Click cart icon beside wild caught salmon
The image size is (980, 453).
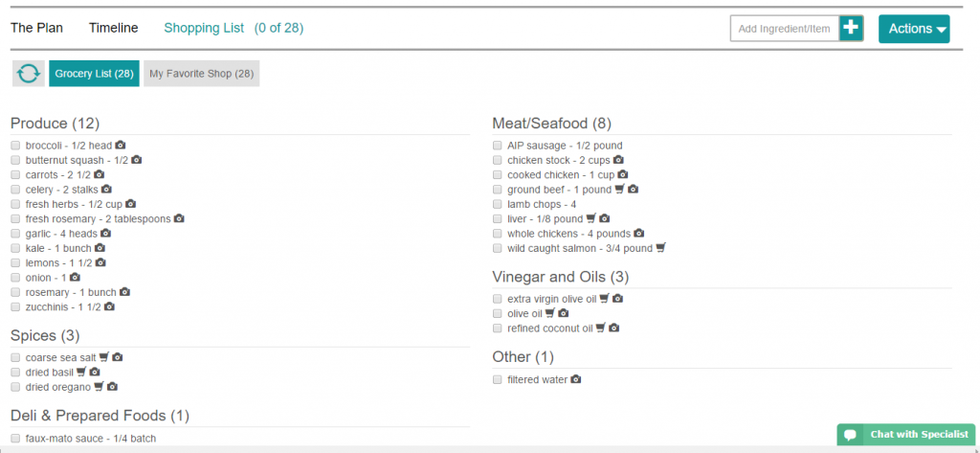[660, 248]
